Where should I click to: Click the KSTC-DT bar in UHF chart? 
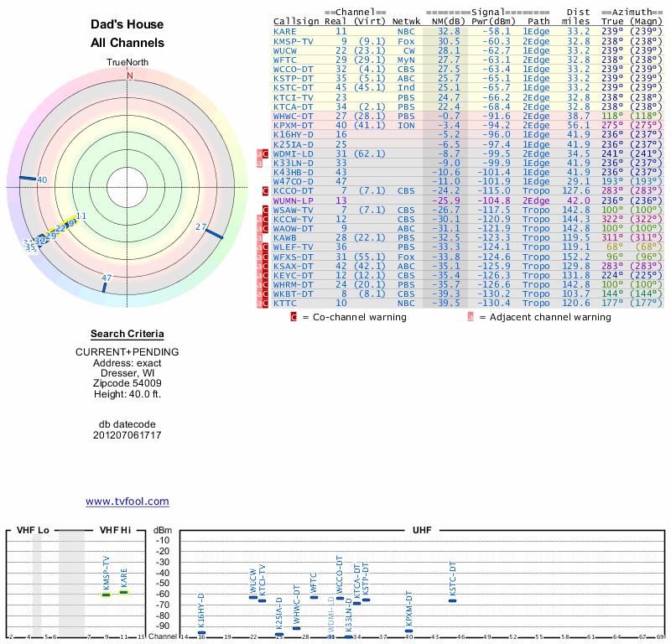pos(453,600)
